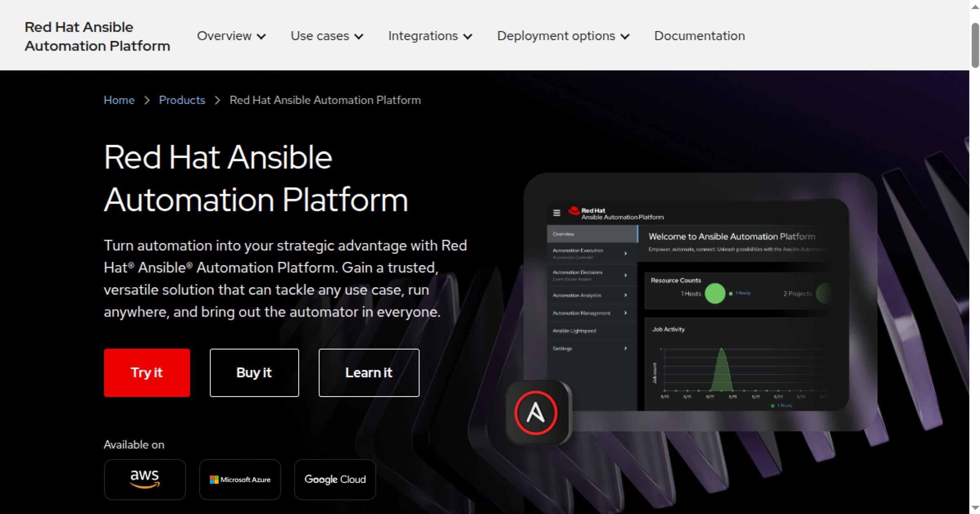Expand Automation Management in dashboard sidebar
This screenshot has width=980, height=514.
pyautogui.click(x=592, y=313)
